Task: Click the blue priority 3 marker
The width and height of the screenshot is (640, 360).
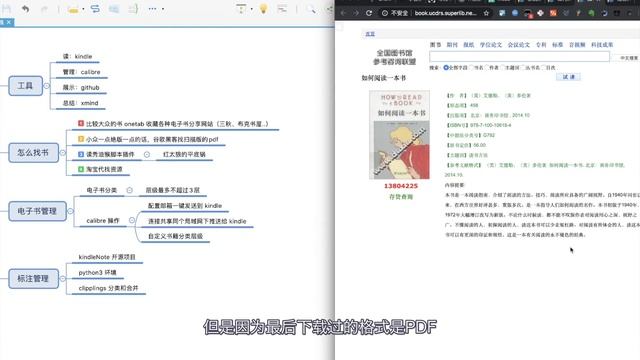Action: (81, 154)
